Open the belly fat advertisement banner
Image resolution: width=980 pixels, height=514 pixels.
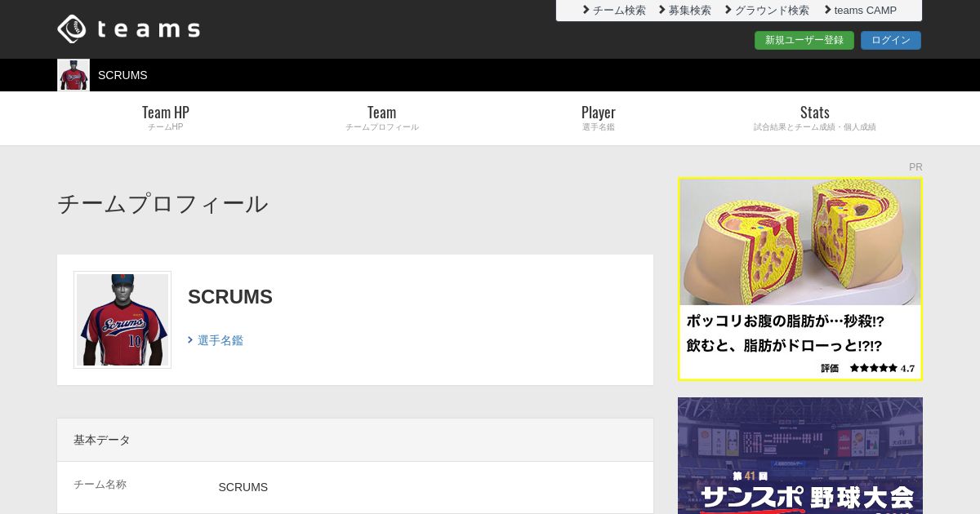(800, 279)
